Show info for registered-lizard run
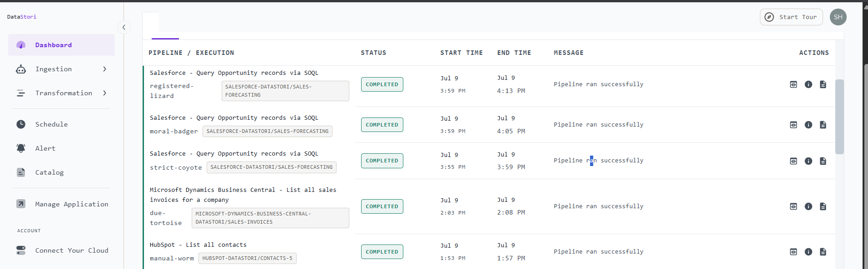Viewport: 868px width, 269px height. pos(808,84)
